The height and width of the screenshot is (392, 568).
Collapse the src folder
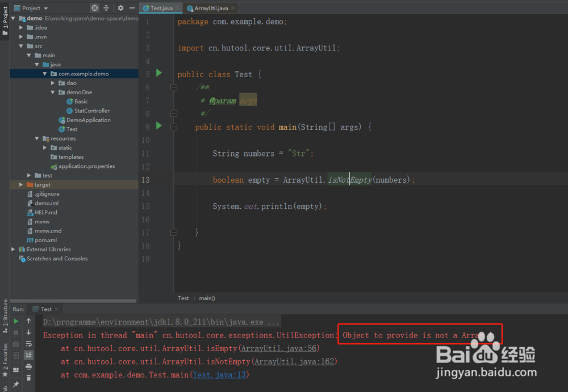coord(21,46)
